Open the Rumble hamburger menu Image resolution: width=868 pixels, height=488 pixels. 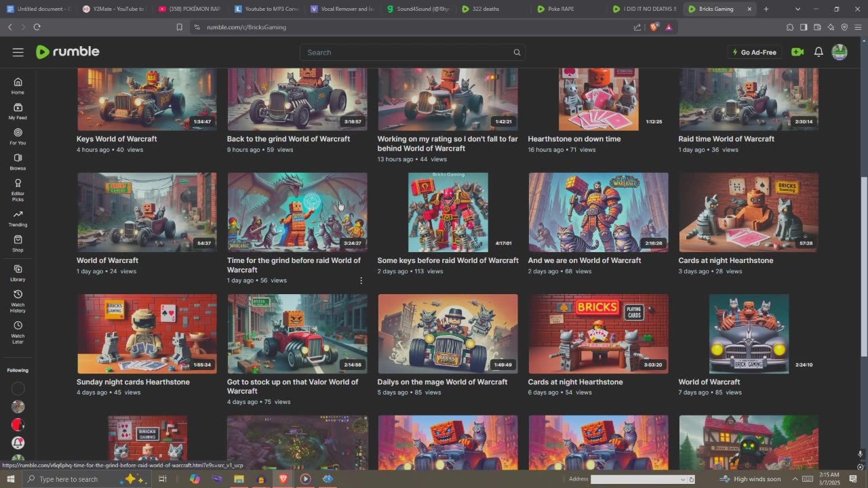pyautogui.click(x=18, y=52)
